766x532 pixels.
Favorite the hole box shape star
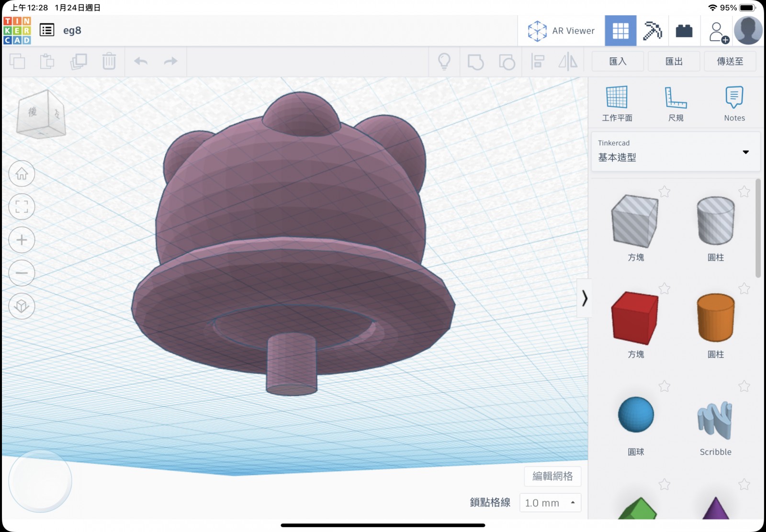tap(664, 192)
